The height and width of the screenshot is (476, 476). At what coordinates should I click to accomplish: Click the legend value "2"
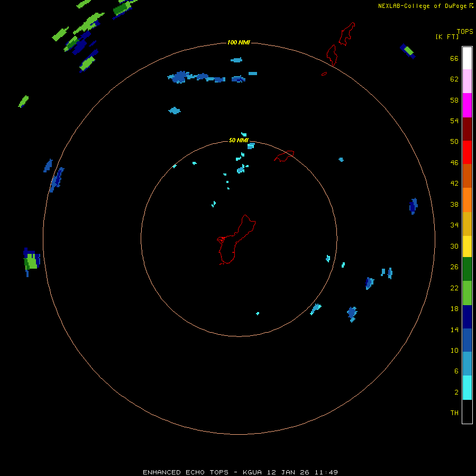pos(456,392)
